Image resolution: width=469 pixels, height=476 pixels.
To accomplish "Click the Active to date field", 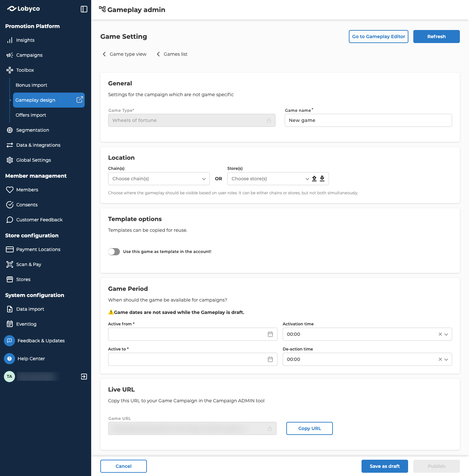I will 193,359.
